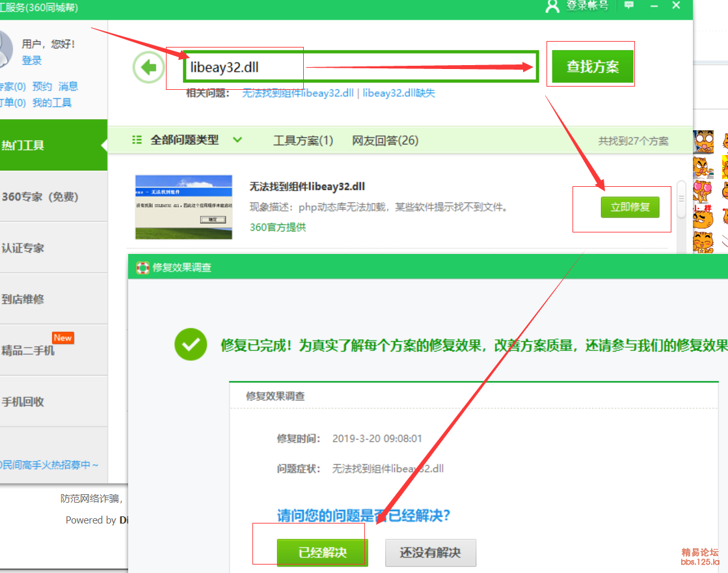Image resolution: width=728 pixels, height=573 pixels.
Task: Select 精品二手机 in the sidebar
Action: tap(53, 350)
